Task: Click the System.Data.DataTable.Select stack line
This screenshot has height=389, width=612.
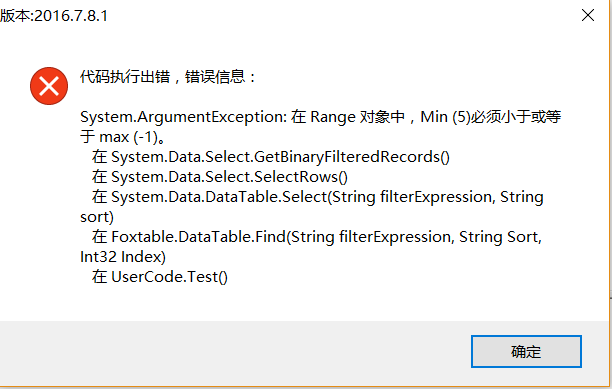Action: (x=317, y=197)
